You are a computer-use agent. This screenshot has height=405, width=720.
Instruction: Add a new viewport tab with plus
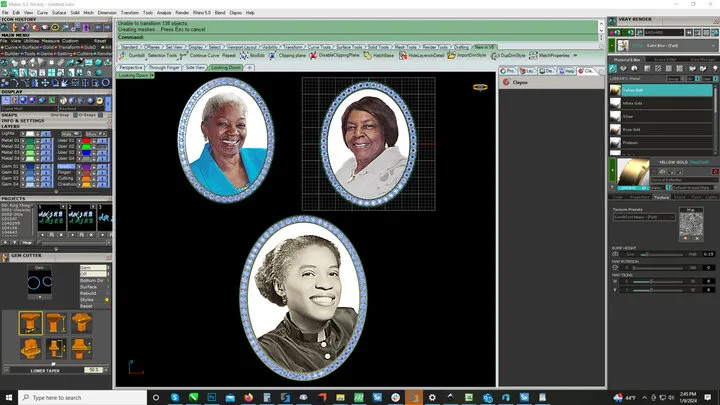coord(249,68)
